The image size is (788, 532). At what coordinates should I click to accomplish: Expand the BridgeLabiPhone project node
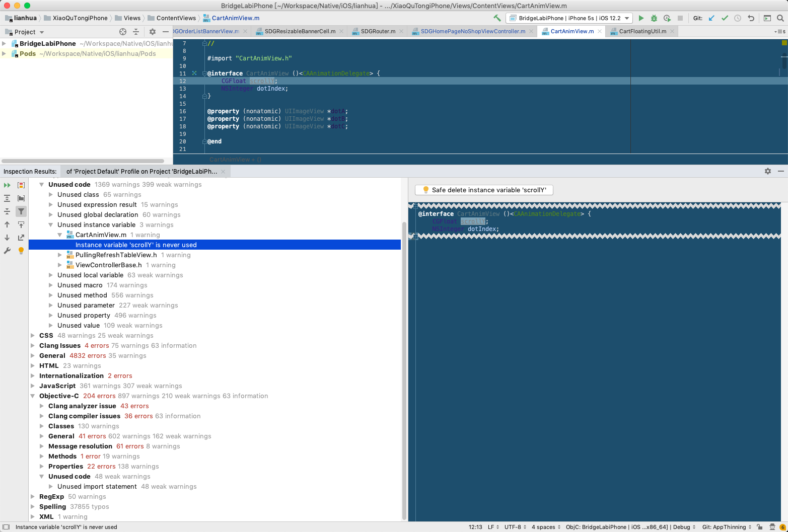tap(4, 44)
